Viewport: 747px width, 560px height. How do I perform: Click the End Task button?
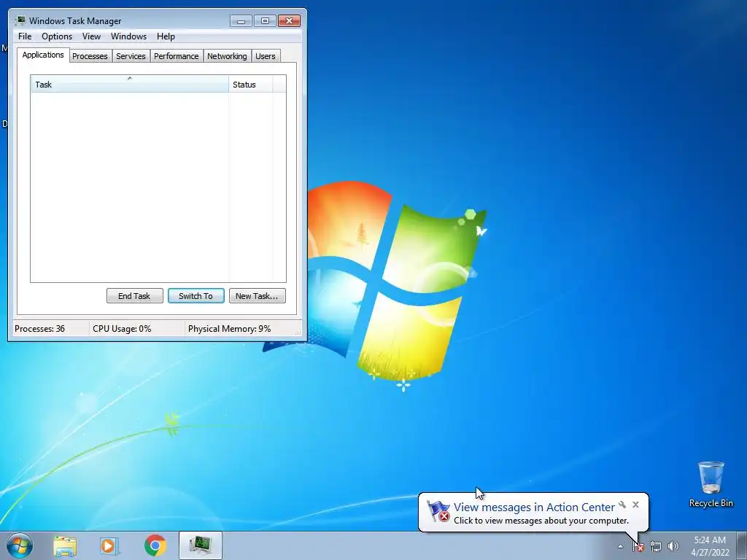coord(134,296)
